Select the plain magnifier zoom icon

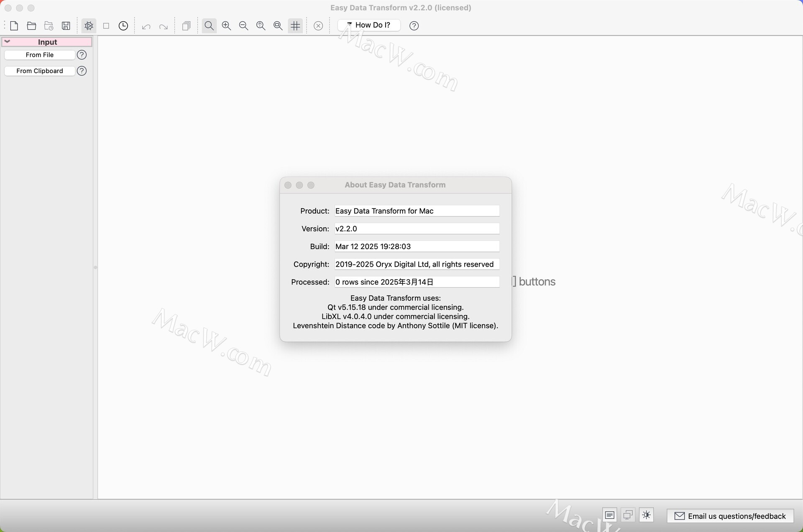pos(209,26)
